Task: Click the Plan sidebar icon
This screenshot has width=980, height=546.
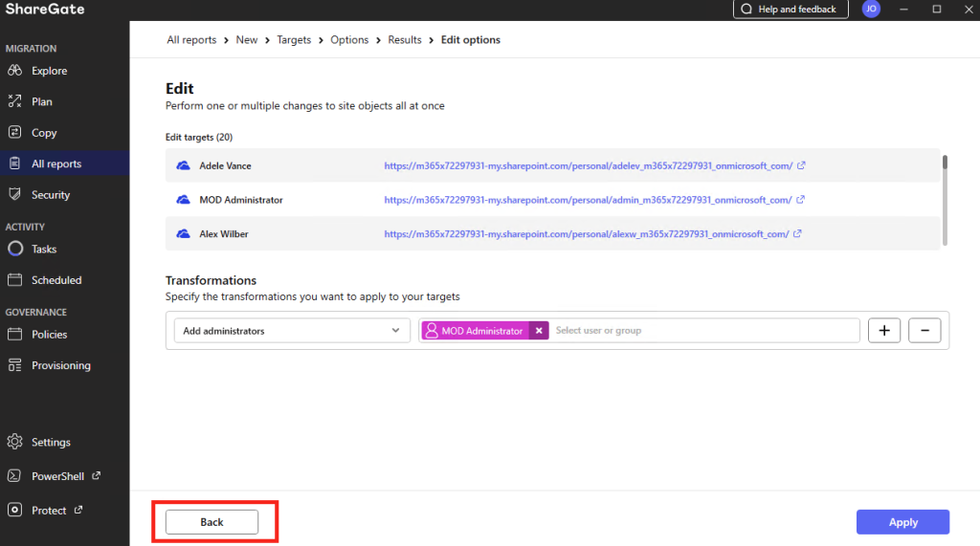Action: click(x=15, y=101)
